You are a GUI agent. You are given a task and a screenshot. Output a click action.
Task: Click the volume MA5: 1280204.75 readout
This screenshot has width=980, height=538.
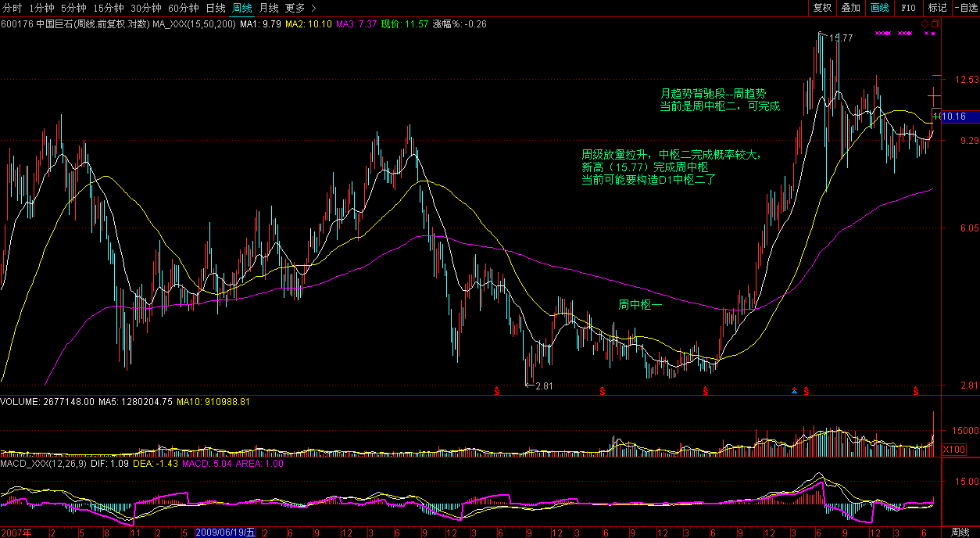[135, 402]
